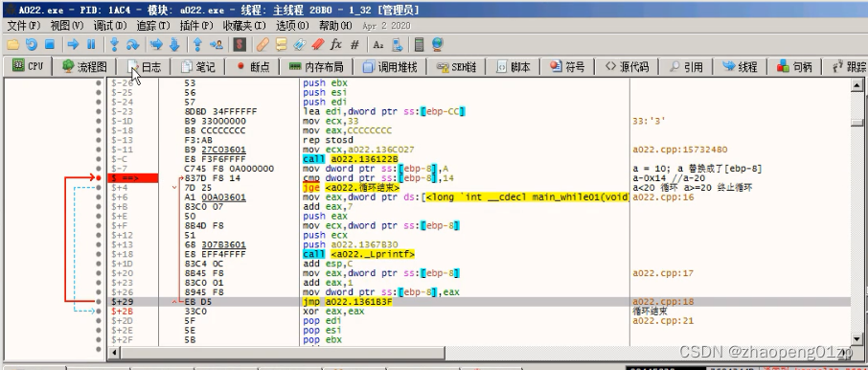Switch to the SEH链 tab
Screen dimensions: 868x370
click(x=457, y=66)
